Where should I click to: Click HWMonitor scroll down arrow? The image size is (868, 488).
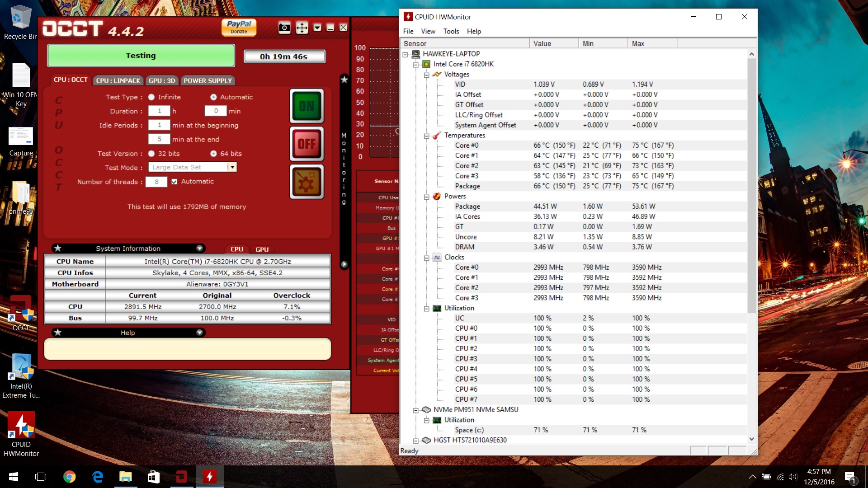click(x=751, y=439)
